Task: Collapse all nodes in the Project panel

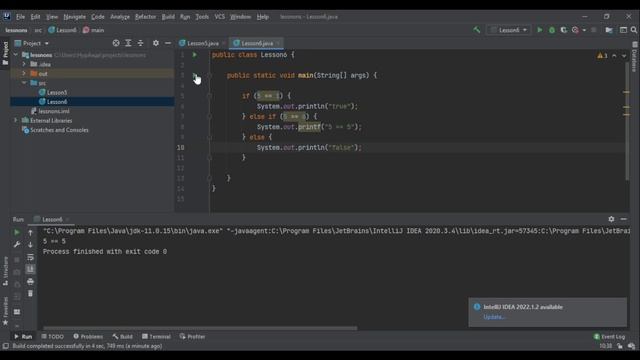Action: click(x=140, y=43)
